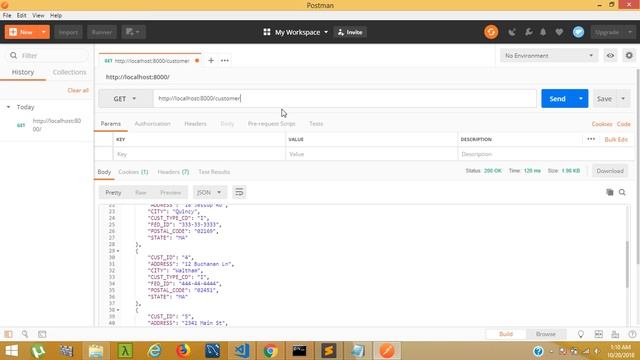Open Postman console icon in status bar
The height and width of the screenshot is (360, 640).
(x=42, y=334)
